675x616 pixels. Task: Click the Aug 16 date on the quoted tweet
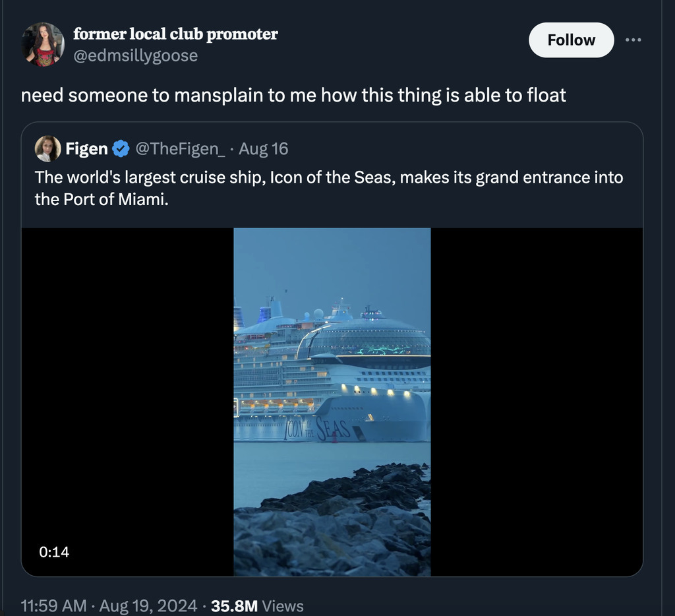(263, 149)
